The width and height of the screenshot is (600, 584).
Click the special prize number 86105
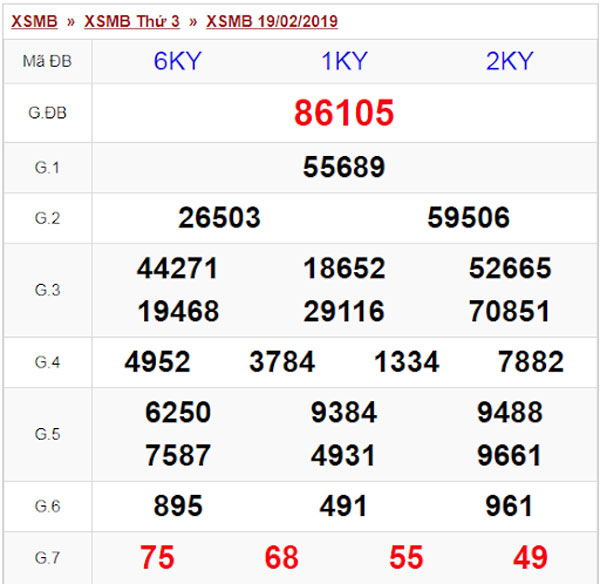click(344, 113)
